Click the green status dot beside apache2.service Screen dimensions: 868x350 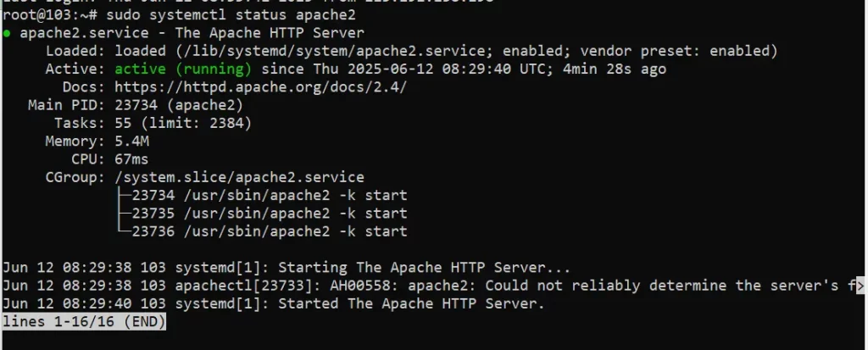point(7,34)
